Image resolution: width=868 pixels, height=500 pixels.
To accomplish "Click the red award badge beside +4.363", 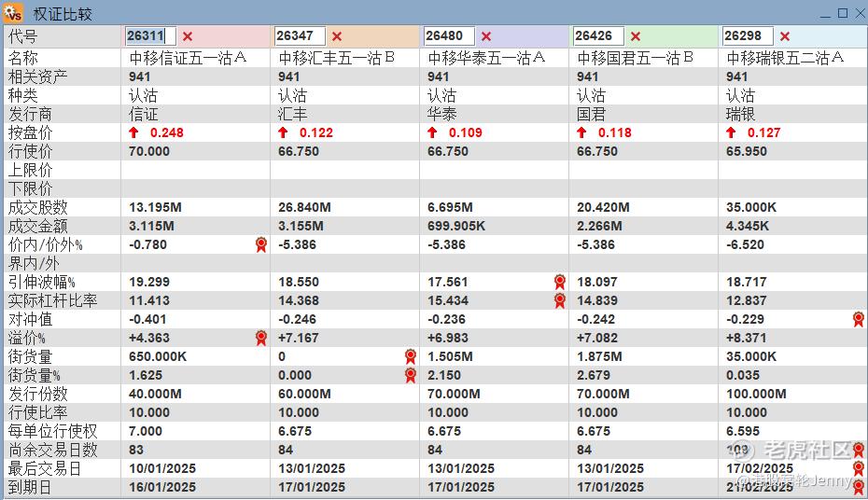I will click(x=261, y=338).
